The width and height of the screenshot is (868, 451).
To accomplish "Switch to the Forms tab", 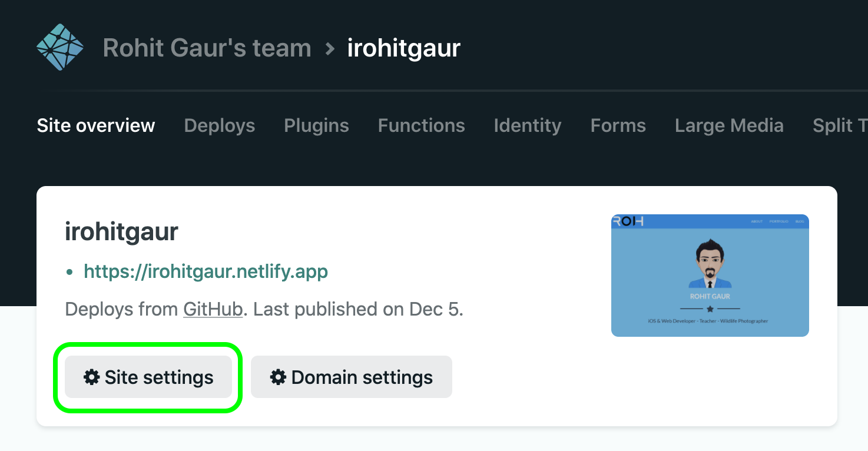I will [x=618, y=125].
